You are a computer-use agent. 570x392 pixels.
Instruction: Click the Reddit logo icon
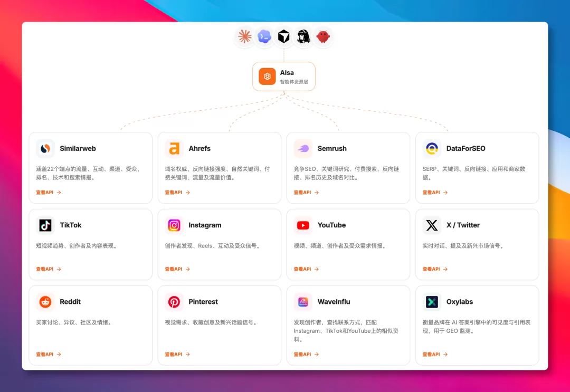tap(45, 302)
